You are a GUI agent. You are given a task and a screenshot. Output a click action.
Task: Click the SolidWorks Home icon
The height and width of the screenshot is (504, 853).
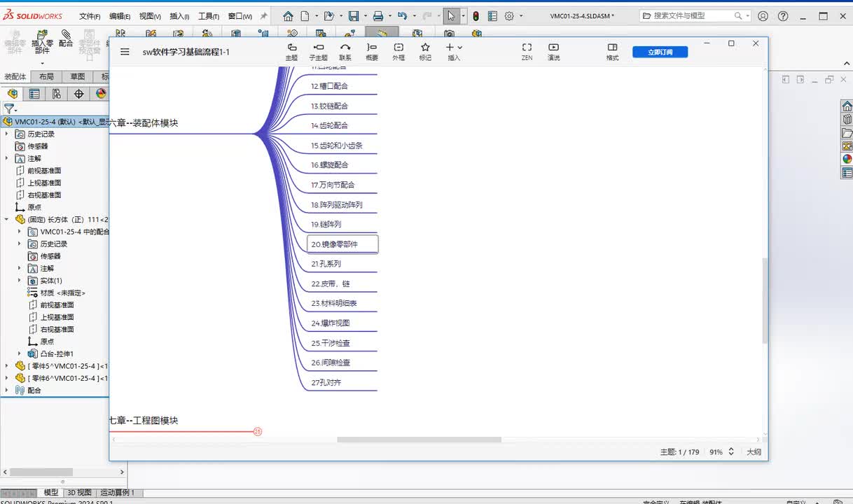coord(288,16)
